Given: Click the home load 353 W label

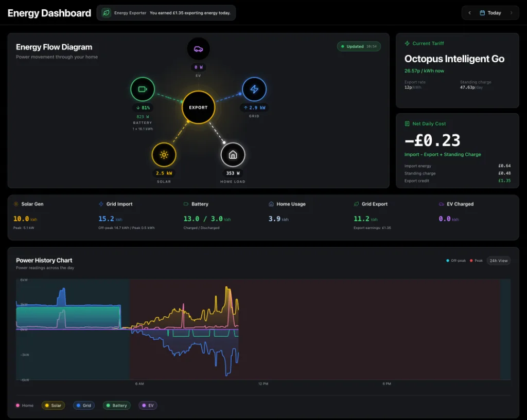Looking at the screenshot, I should tap(233, 173).
